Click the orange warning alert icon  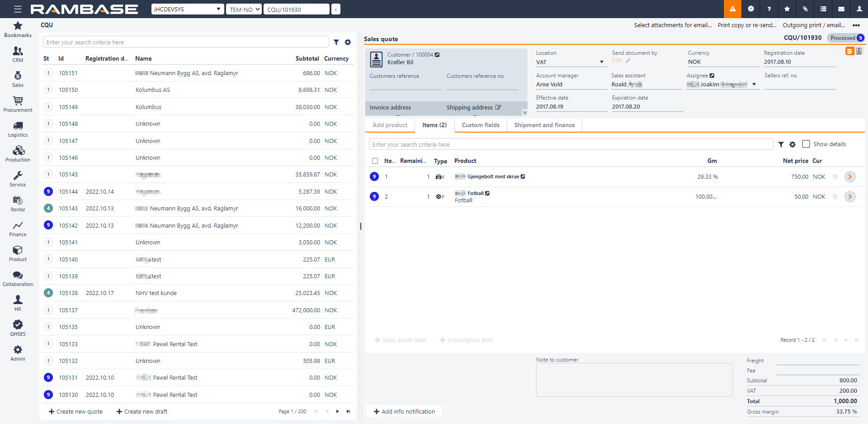732,9
